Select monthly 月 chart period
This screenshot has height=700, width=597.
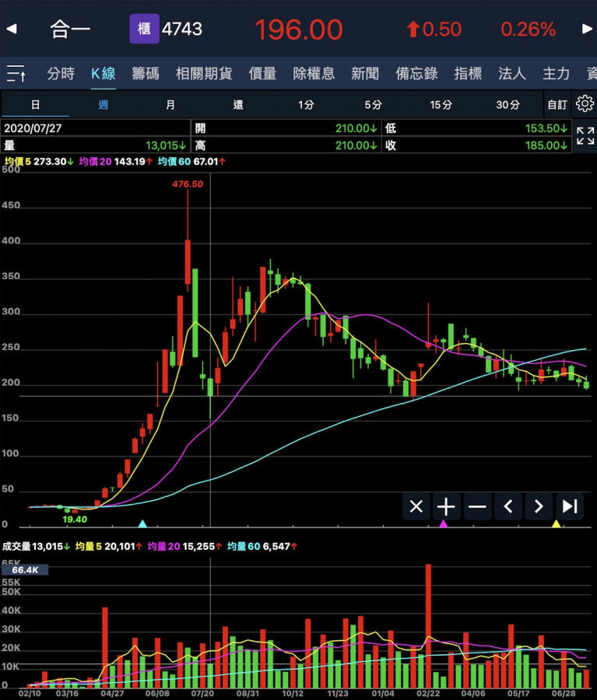pyautogui.click(x=170, y=104)
